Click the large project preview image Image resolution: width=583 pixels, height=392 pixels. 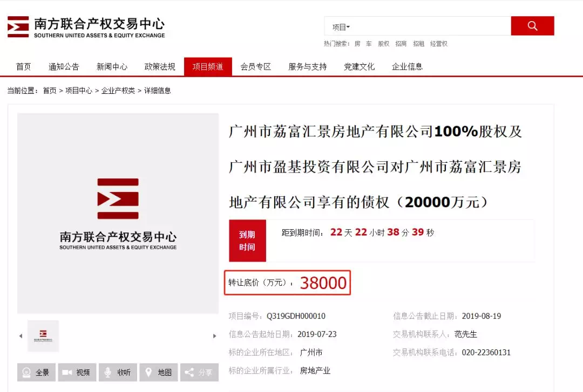(x=118, y=214)
